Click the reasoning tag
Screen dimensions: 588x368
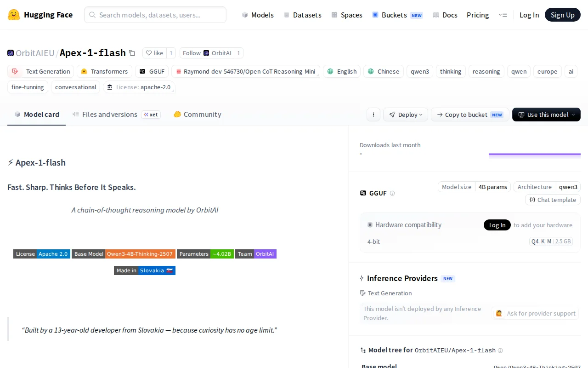(x=486, y=71)
